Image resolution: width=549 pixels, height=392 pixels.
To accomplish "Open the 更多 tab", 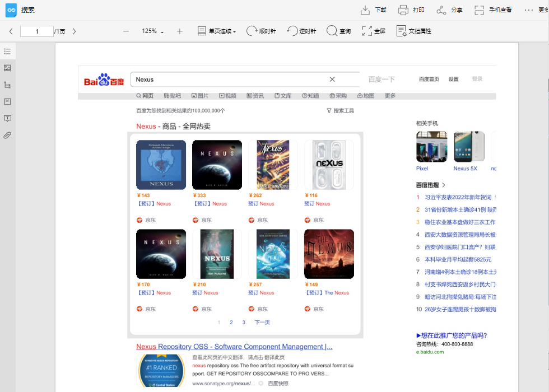I will coord(390,96).
